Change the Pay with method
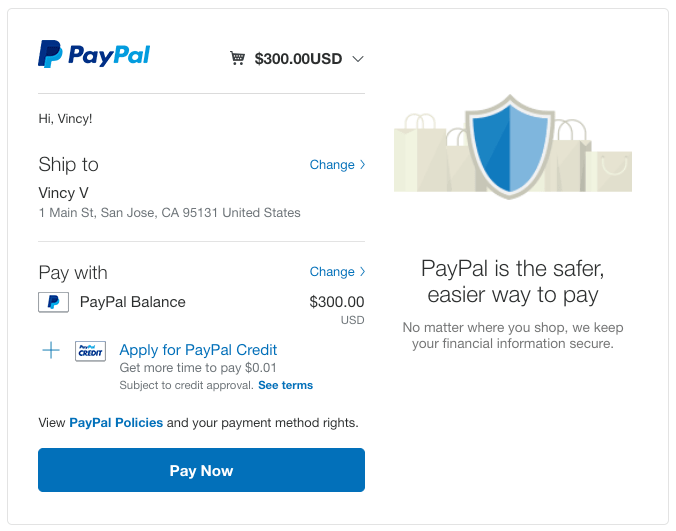 click(332, 272)
